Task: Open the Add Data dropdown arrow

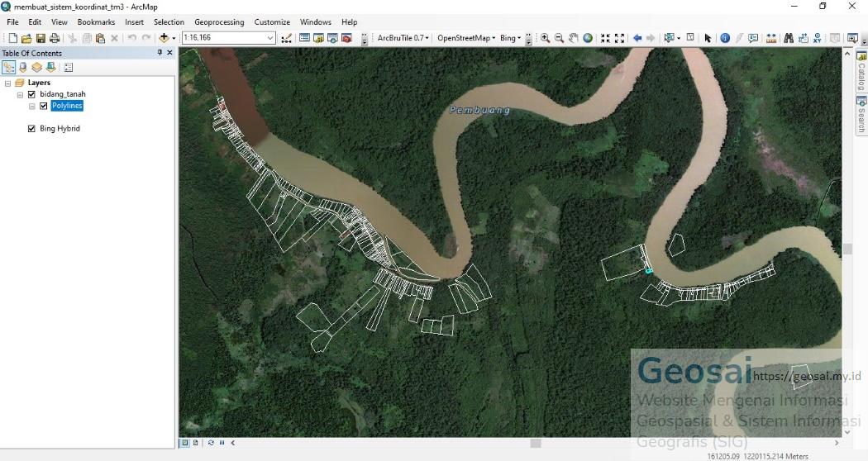Action: point(174,38)
